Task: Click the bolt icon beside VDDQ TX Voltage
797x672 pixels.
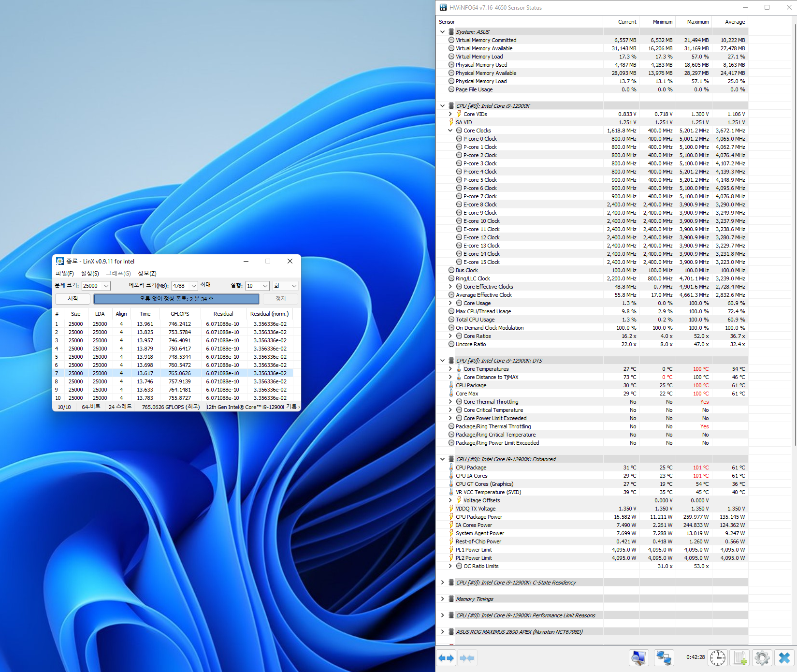Action: (451, 509)
